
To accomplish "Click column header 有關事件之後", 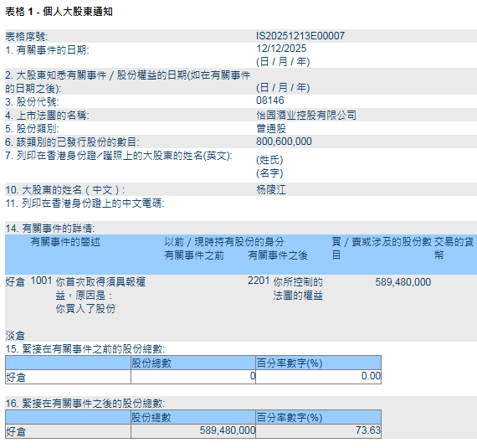I will click(278, 255).
